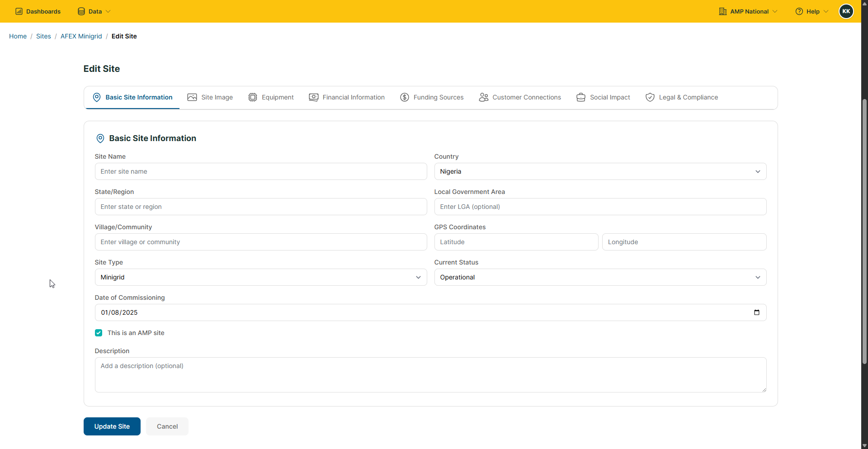Click the Financial Information banknote icon
Image resolution: width=868 pixels, height=449 pixels.
[x=314, y=97]
